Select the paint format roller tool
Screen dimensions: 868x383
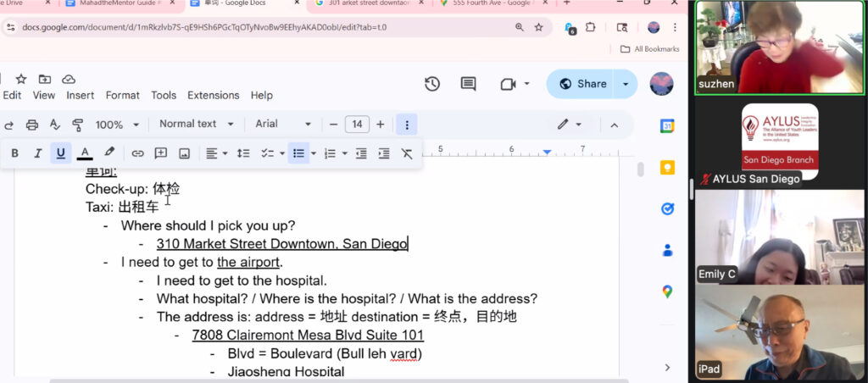78,125
